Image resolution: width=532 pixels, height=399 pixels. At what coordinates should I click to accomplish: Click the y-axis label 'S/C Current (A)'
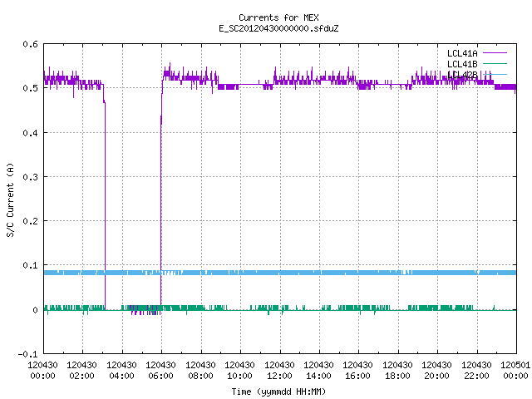click(11, 199)
